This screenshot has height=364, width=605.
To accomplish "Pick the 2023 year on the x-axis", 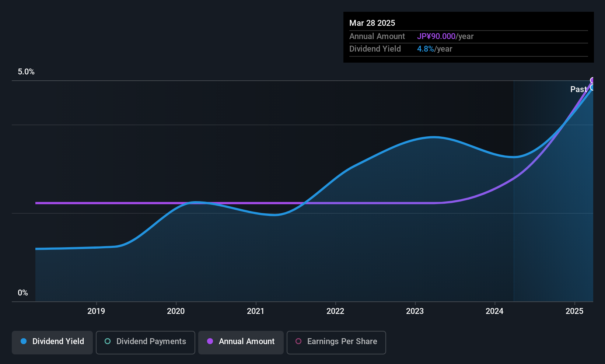I will click(x=415, y=311).
